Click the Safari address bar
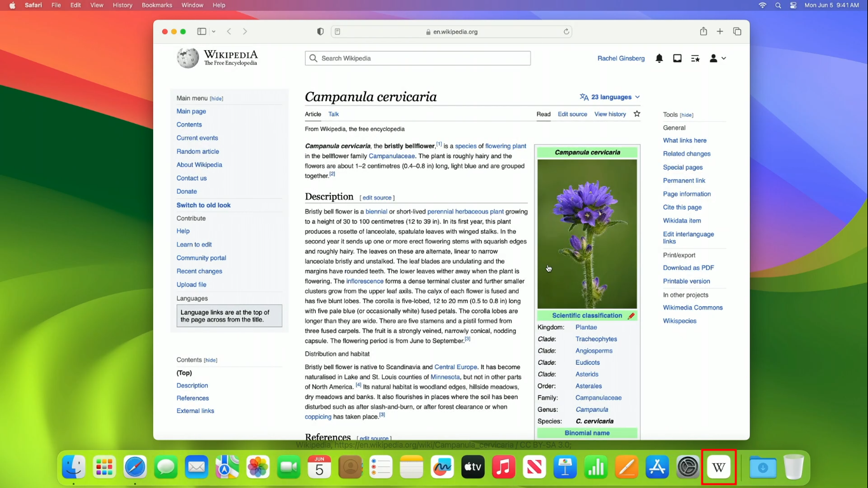The height and width of the screenshot is (488, 868). (451, 31)
